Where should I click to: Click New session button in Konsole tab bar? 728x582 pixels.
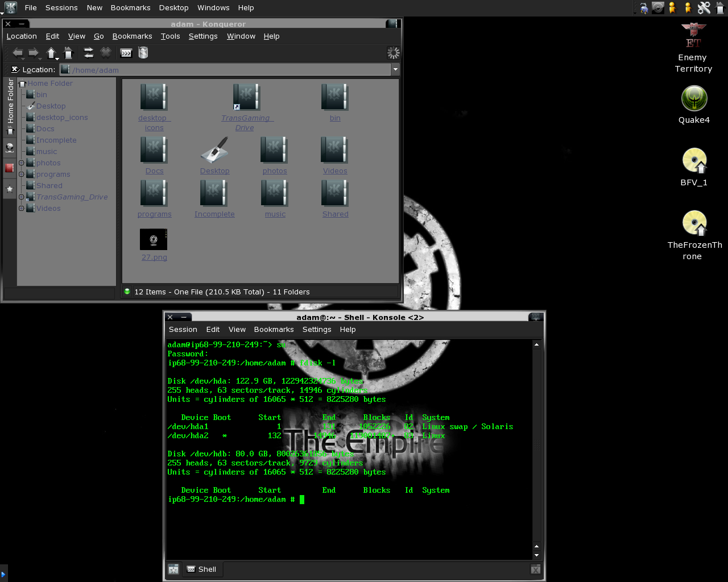click(x=173, y=569)
